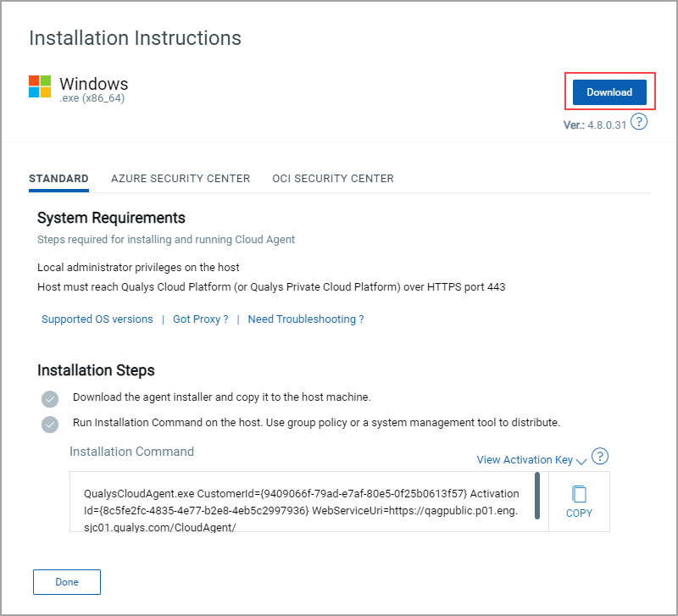Viewport: 678px width, 616px height.
Task: Open help icon next to version number
Action: click(x=639, y=121)
